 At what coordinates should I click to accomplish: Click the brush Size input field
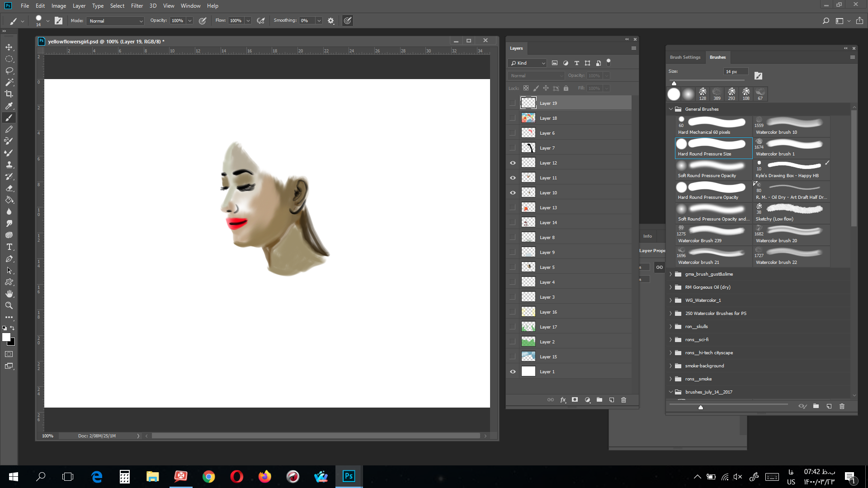tap(736, 72)
